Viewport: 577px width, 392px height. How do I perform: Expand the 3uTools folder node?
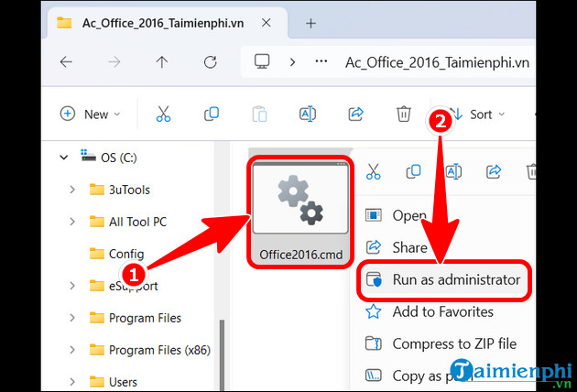72,190
